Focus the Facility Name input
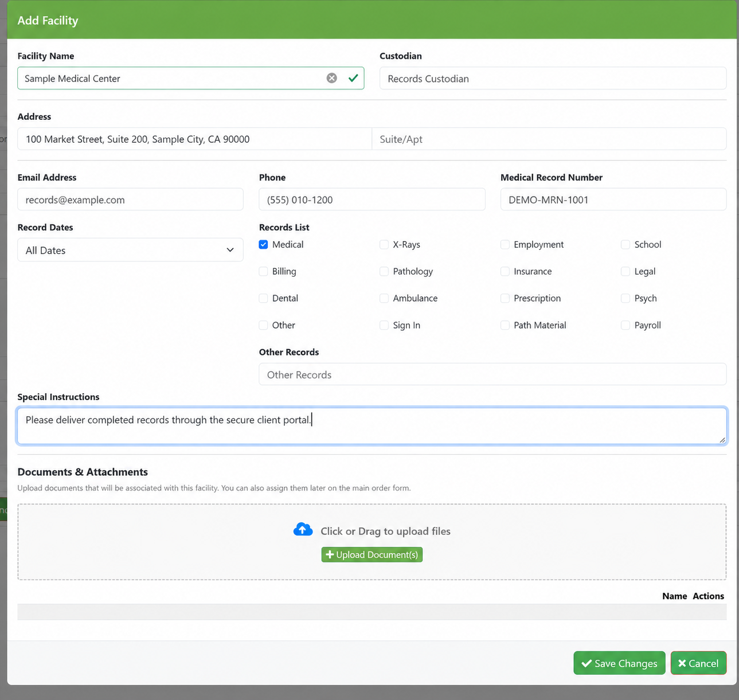 point(190,78)
